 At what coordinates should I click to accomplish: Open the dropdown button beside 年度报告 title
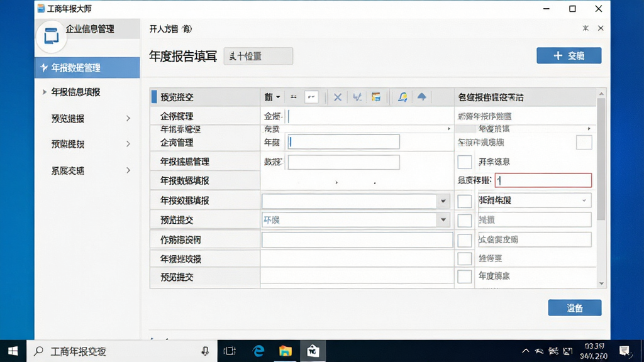coord(258,56)
